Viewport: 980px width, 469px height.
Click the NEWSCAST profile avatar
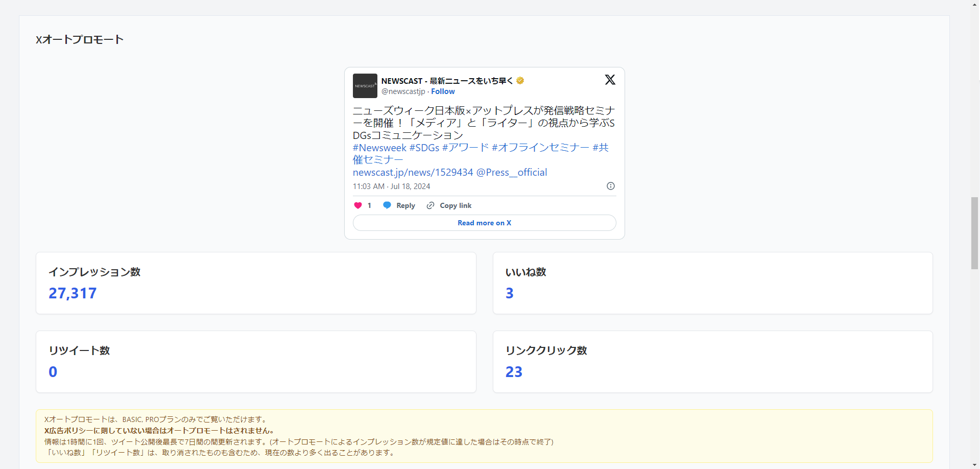pyautogui.click(x=365, y=85)
